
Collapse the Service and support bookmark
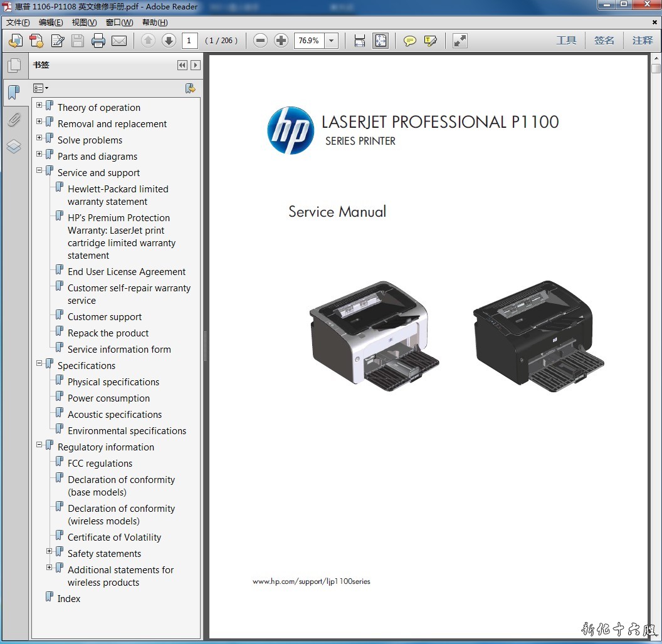(x=39, y=170)
